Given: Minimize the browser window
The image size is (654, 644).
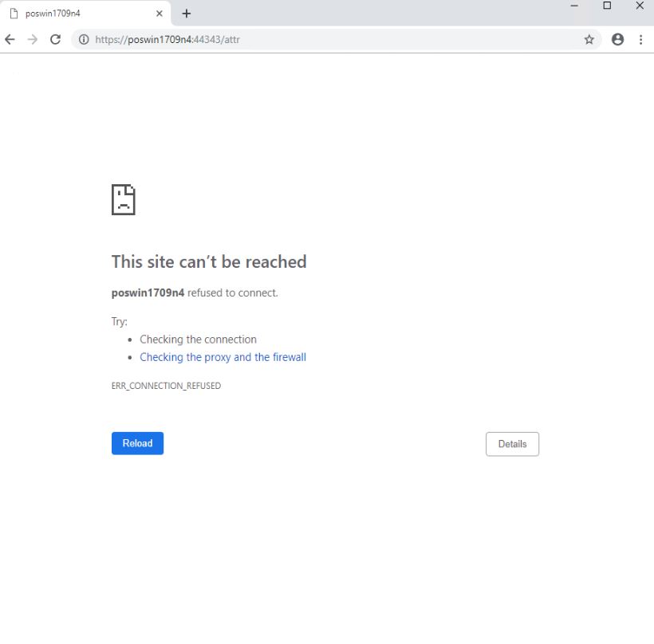Looking at the screenshot, I should [x=574, y=6].
